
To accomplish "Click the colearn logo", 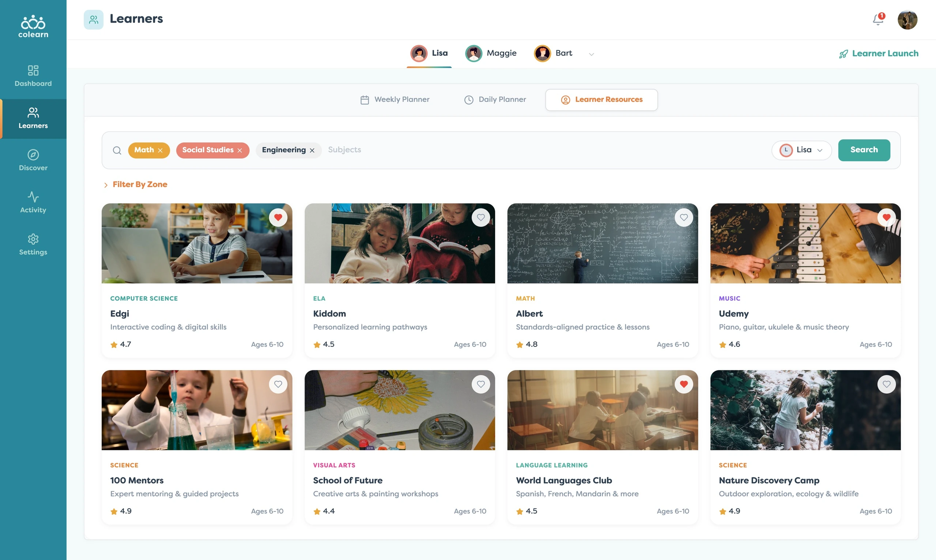I will (x=33, y=26).
